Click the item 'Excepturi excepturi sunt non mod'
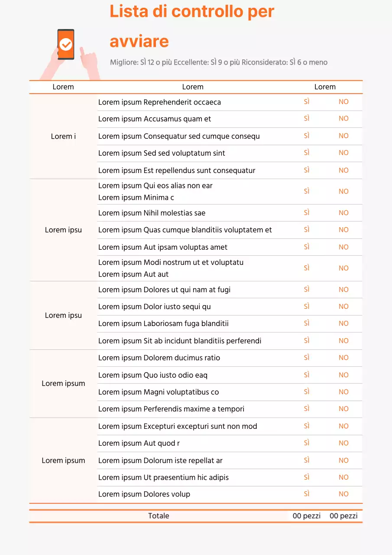Screen dimensions: 392x555 (x=178, y=426)
